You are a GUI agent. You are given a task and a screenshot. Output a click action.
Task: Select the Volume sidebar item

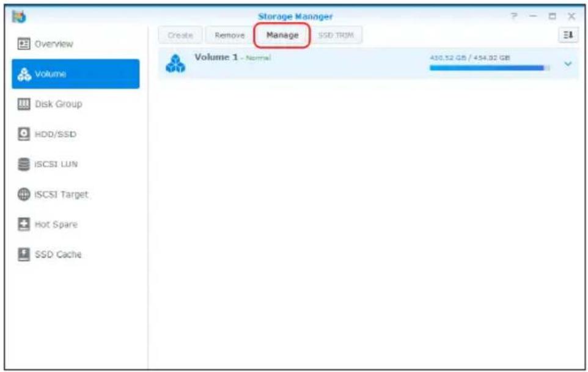tap(75, 74)
